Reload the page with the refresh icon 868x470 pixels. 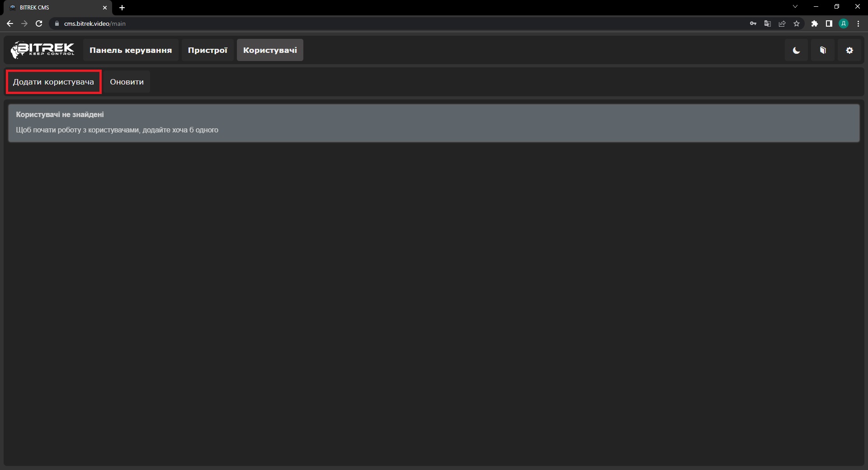point(39,23)
